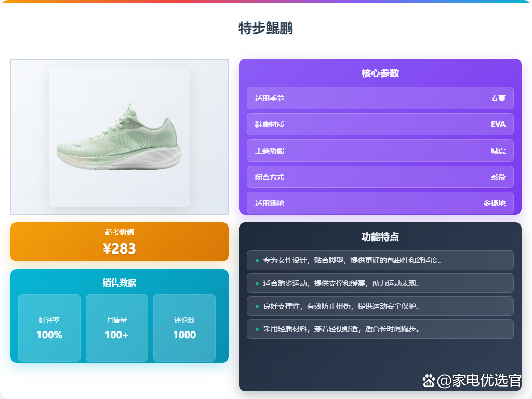
Task: Click the @家电优选官 watermark text
Action: pos(479,380)
